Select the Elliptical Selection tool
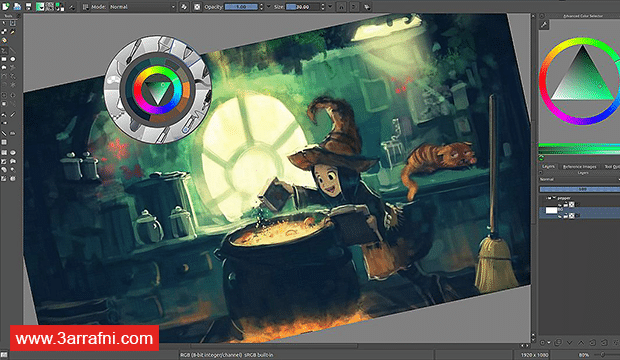This screenshot has height=360, width=620. [x=13, y=152]
